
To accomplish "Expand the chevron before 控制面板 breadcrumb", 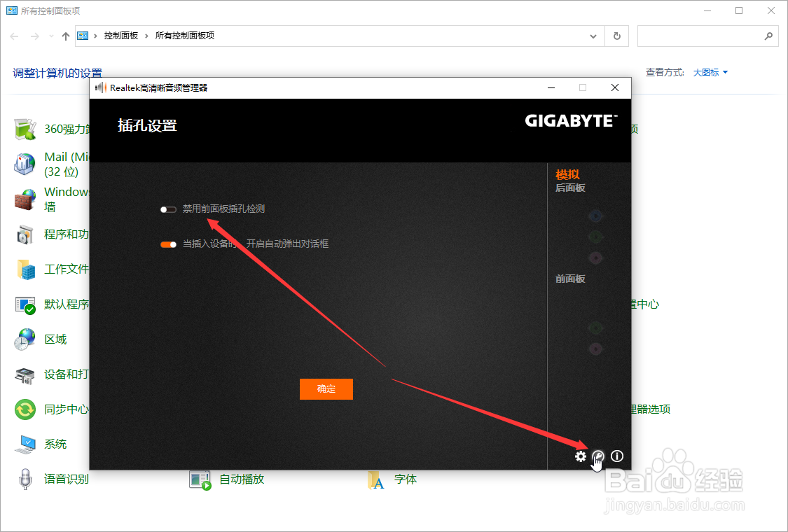I will tap(95, 36).
